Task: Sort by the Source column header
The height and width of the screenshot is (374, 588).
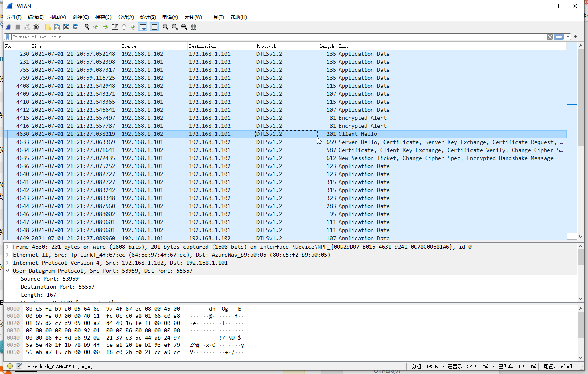Action: pyautogui.click(x=154, y=46)
